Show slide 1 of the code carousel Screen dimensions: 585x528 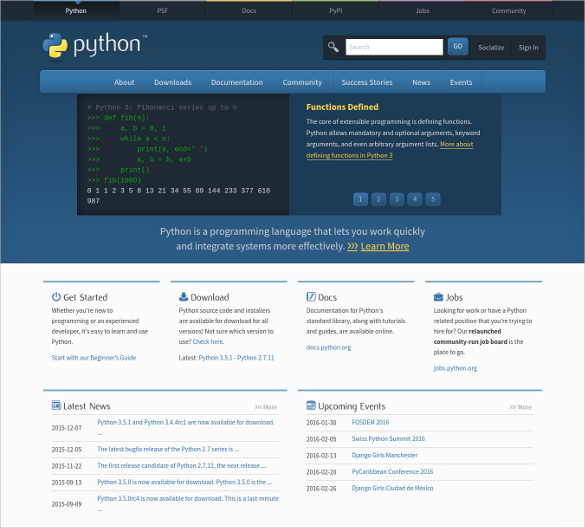point(360,199)
